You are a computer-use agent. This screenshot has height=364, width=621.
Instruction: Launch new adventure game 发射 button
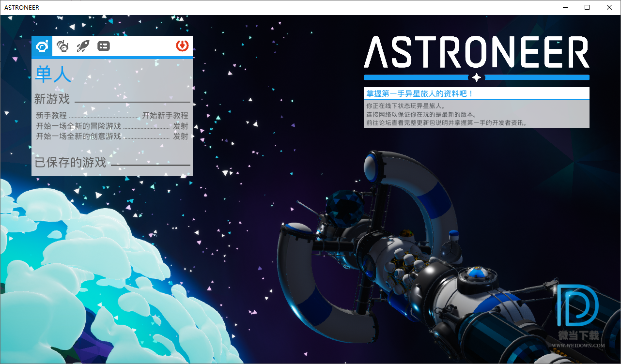[x=181, y=126]
